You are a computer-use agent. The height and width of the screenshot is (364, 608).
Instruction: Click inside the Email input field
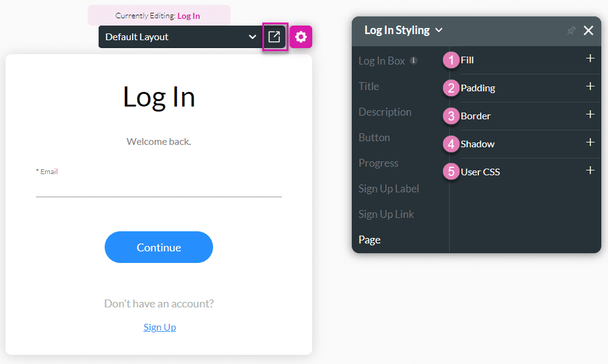tap(158, 189)
